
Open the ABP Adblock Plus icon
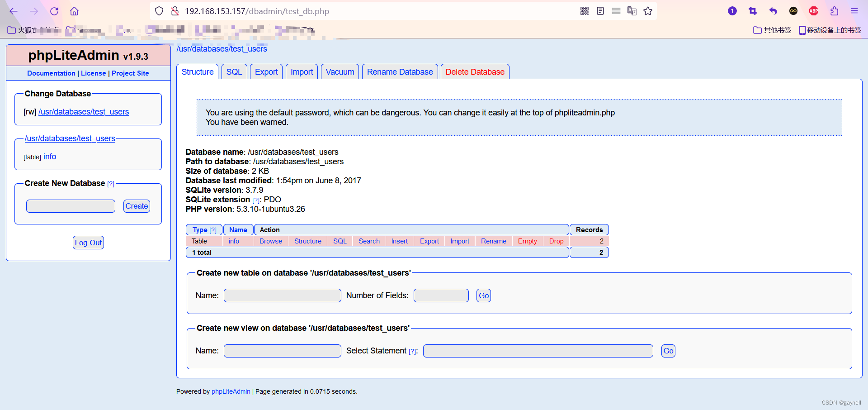point(814,11)
